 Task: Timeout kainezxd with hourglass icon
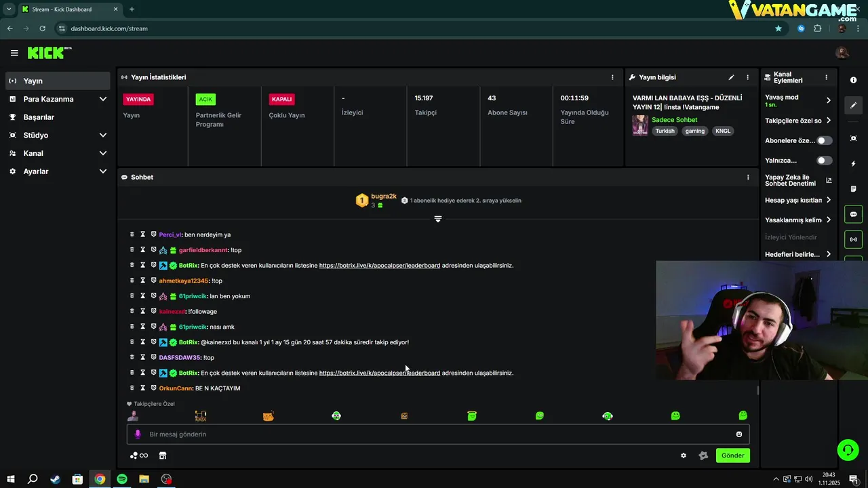click(143, 311)
